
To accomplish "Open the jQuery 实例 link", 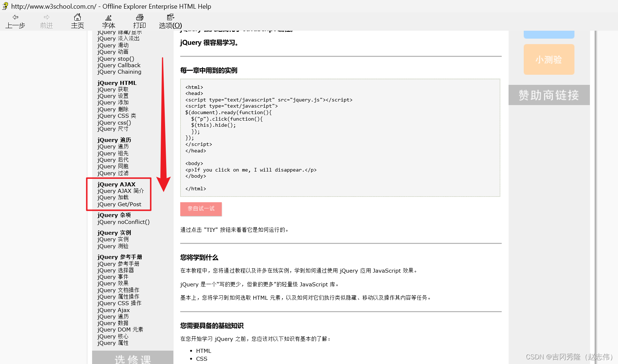I will point(113,239).
